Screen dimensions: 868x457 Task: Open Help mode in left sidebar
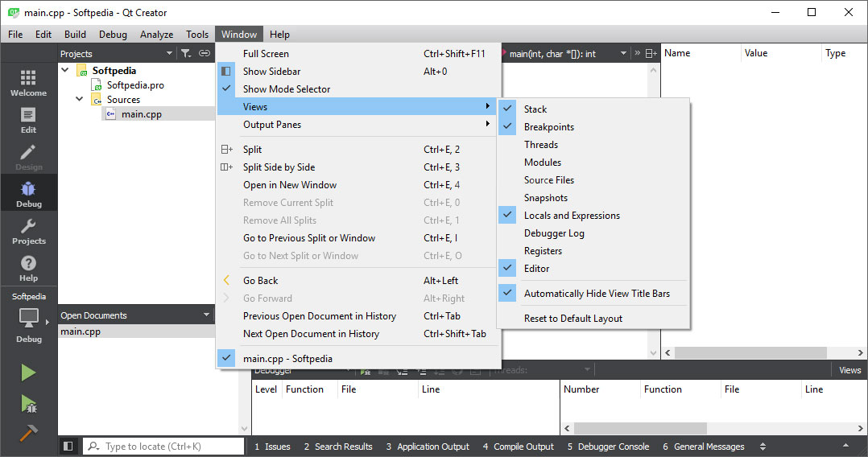[28, 267]
